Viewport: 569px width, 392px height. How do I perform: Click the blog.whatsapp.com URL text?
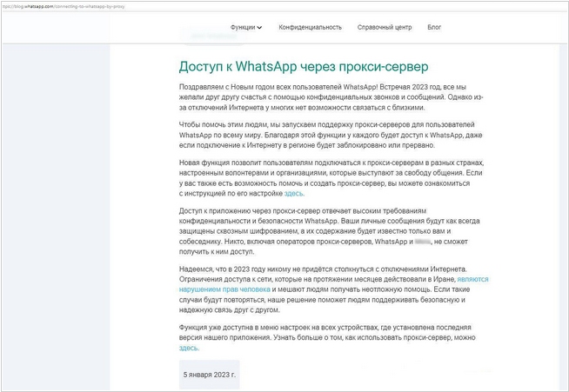[x=64, y=7]
